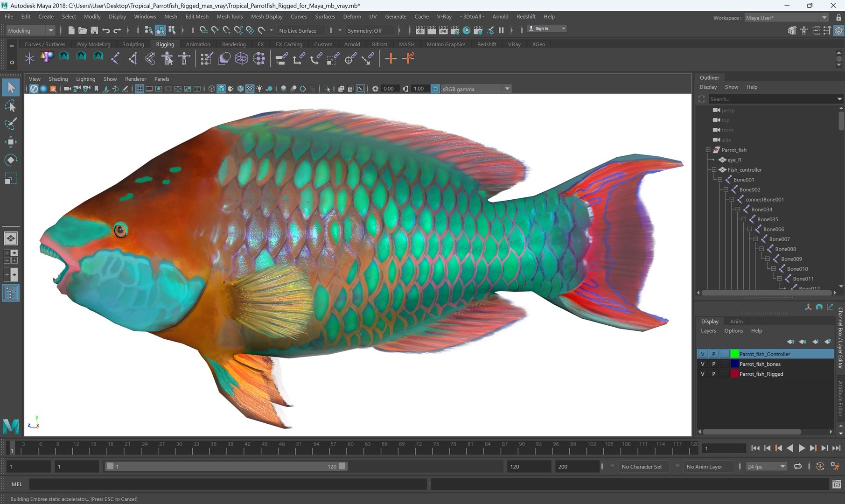Click the Pause render icon in the status line

[x=501, y=30]
